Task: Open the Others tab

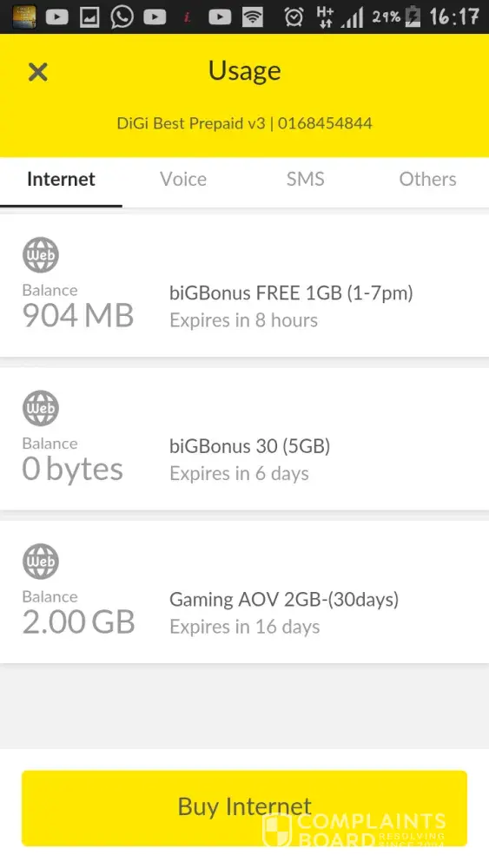Action: (x=427, y=179)
